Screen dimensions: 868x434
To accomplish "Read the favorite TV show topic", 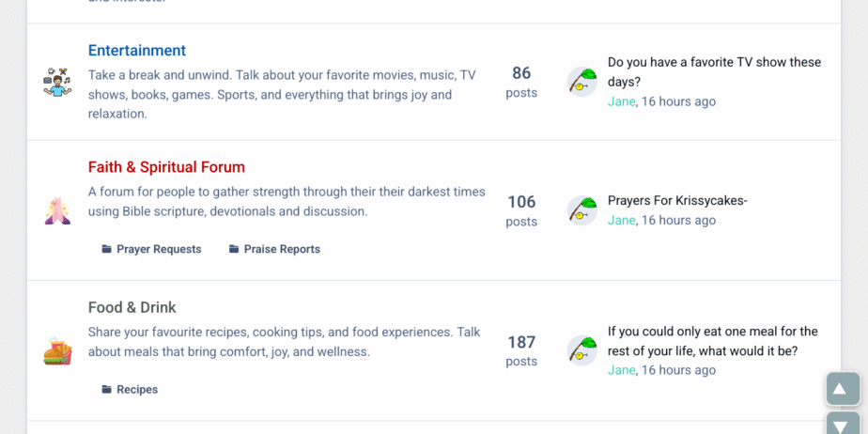I will (x=714, y=71).
